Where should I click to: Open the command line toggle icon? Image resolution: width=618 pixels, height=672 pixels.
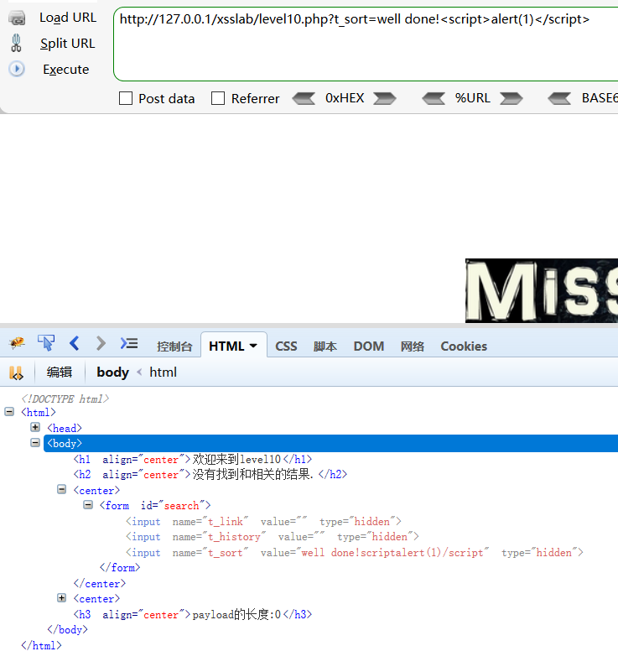click(129, 343)
